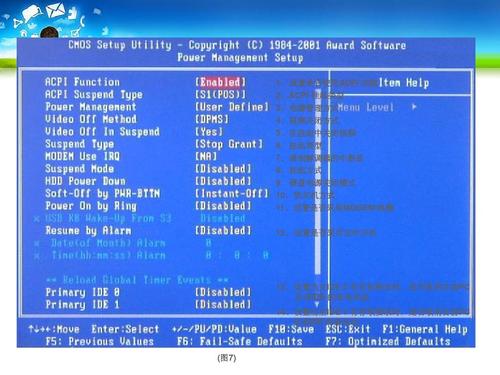Click greyed USB KB Wake-Up From S3 row
The width and height of the screenshot is (500, 375).
pos(140,218)
